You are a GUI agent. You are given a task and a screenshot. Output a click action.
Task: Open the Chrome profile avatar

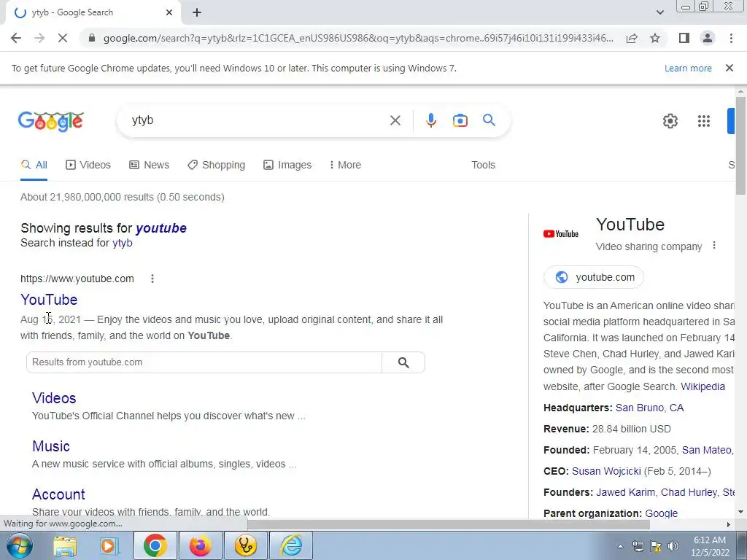[x=708, y=38]
